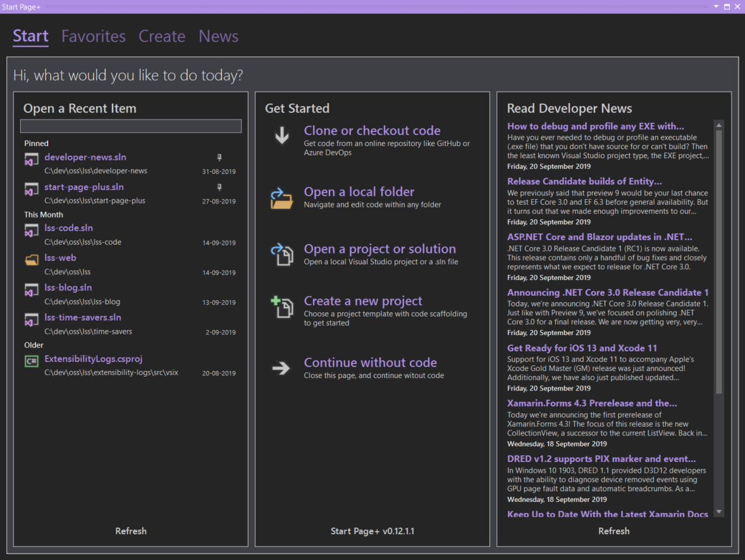Screen dimensions: 745x560
Task: Click the lss-web folder icon
Action: [32, 260]
